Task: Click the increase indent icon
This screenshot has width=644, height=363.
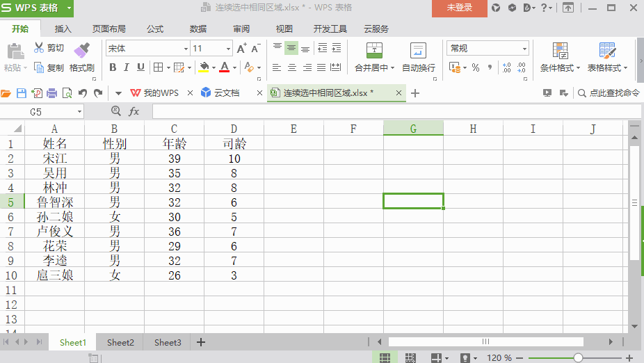Action: pyautogui.click(x=337, y=48)
